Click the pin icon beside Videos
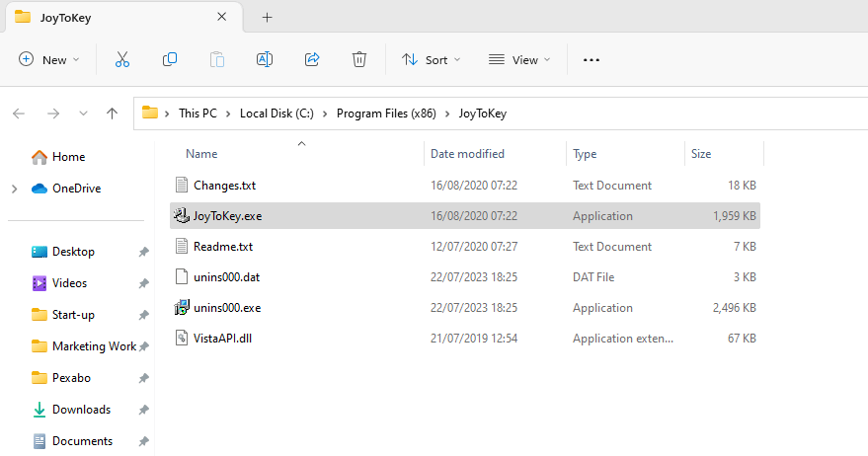Image resolution: width=868 pixels, height=456 pixels. click(x=144, y=283)
